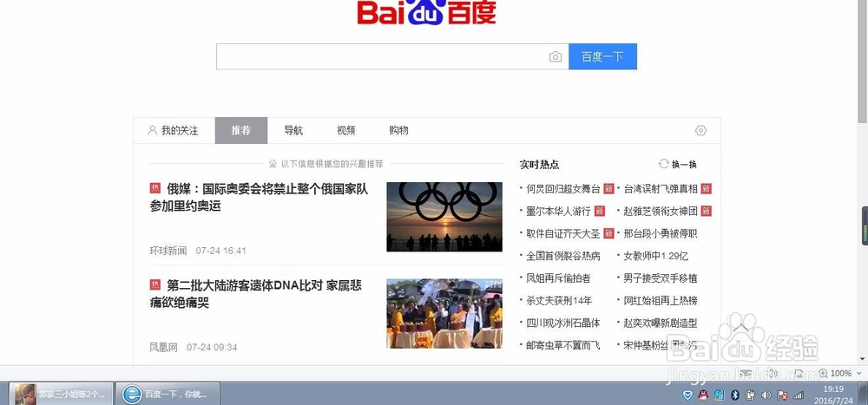Click the browser status bar sound icon
868x405 pixels.
773,374
